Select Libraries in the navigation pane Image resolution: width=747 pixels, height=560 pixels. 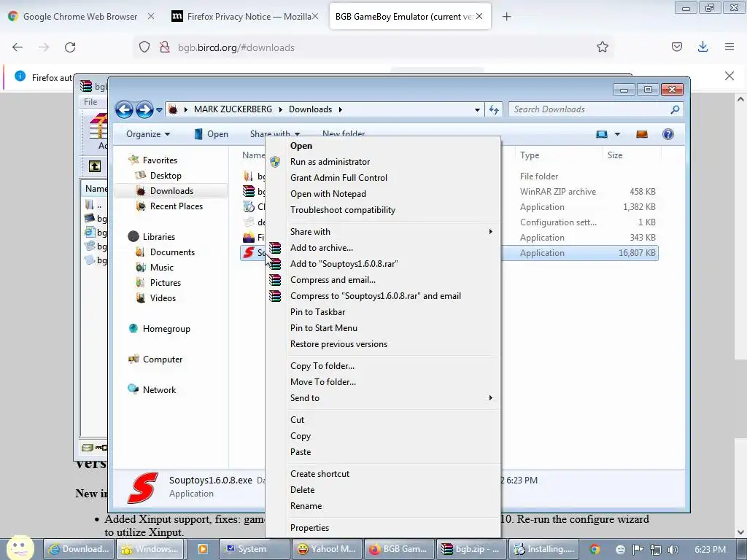pos(158,237)
